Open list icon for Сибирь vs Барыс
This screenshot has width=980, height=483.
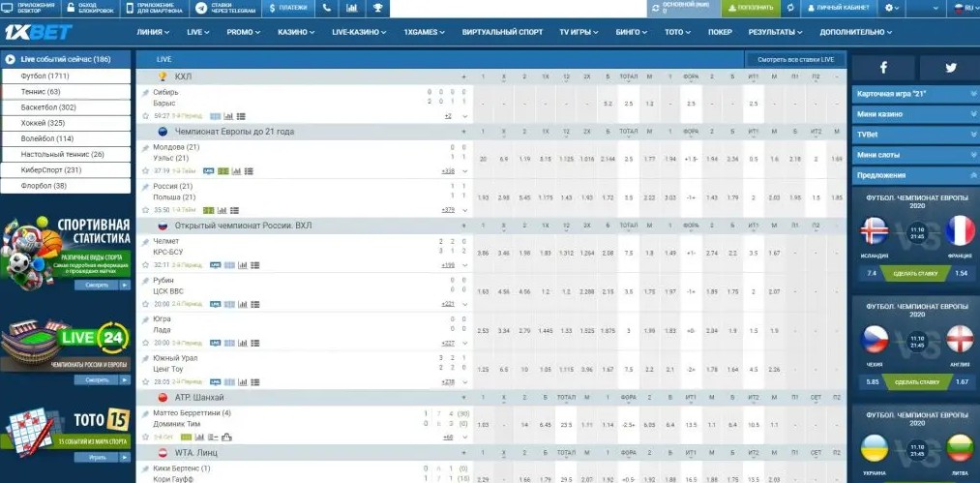coord(241,116)
